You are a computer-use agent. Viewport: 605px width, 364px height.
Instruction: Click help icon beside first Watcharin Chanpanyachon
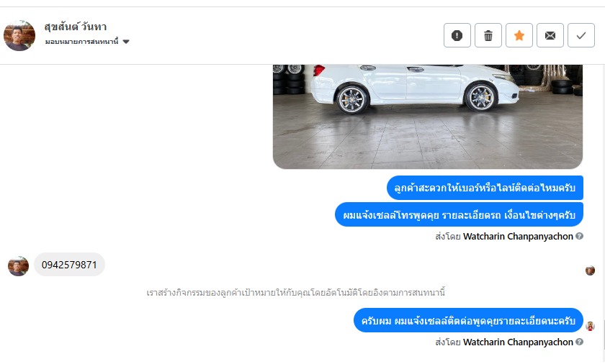click(x=579, y=236)
